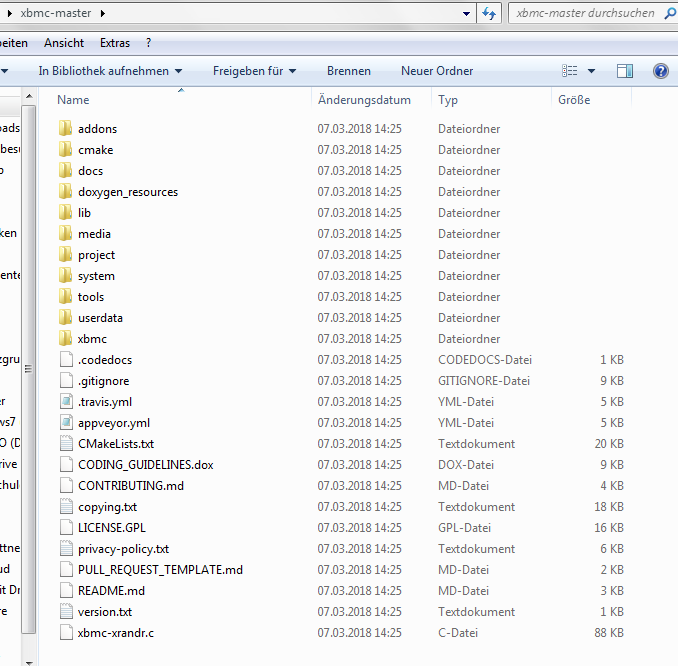Select the cmake folder icon
Viewport: 678px width, 666px height.
click(65, 150)
